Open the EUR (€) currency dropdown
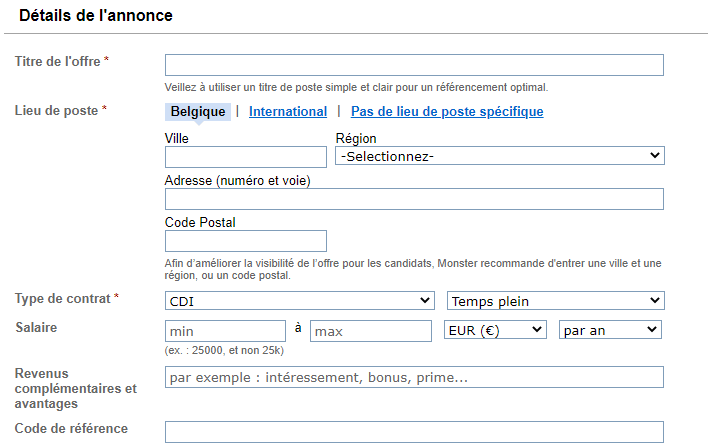 click(495, 330)
